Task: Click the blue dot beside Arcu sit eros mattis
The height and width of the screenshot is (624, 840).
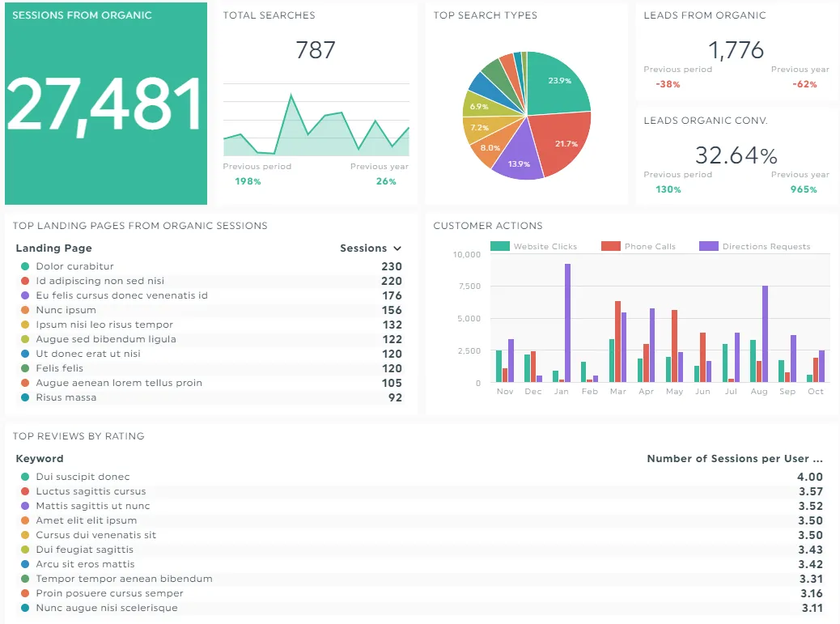Action: point(25,564)
